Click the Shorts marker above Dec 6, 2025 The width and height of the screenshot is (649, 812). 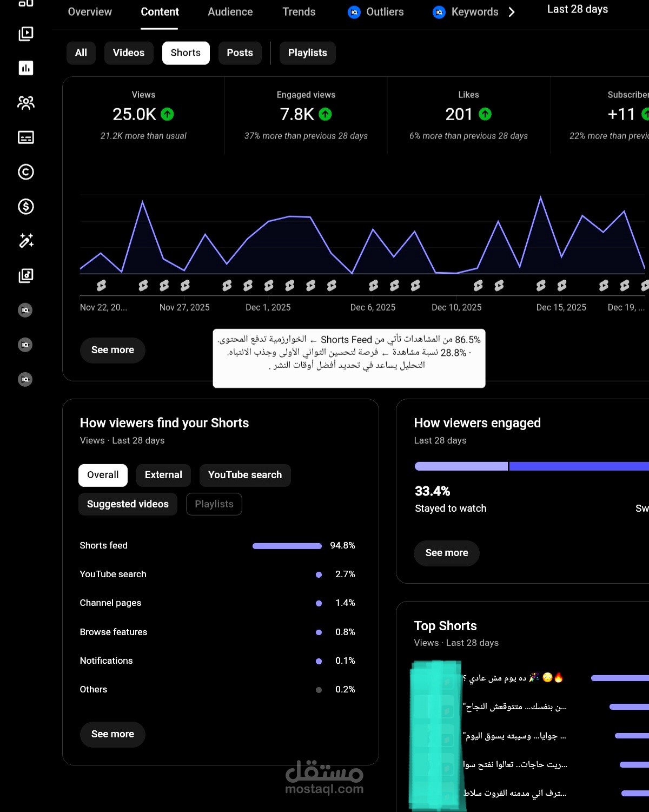(374, 286)
